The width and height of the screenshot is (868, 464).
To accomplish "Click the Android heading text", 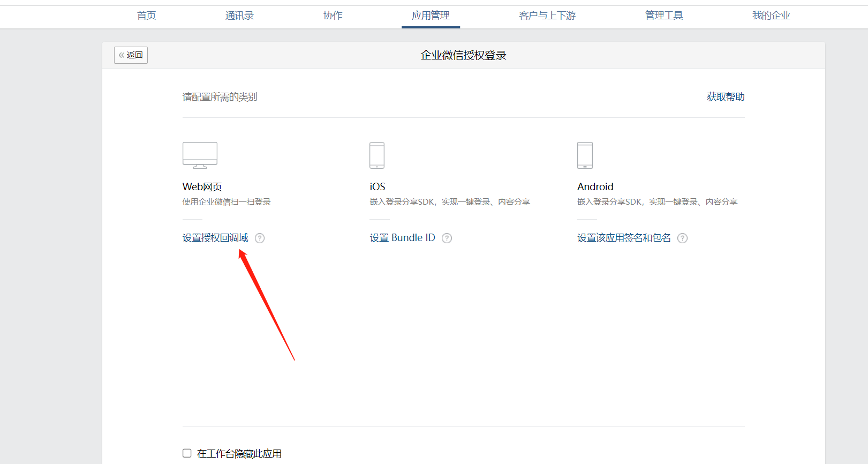I will (595, 186).
